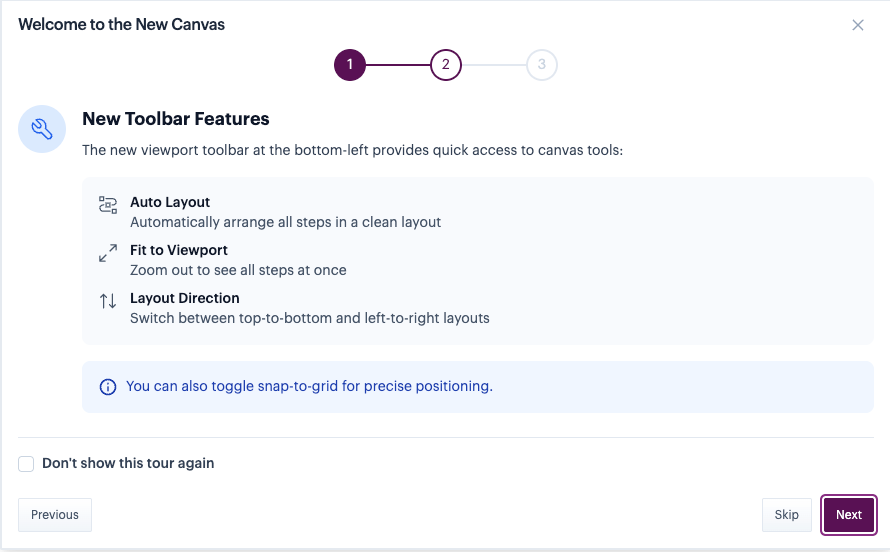Viewport: 890px width, 552px height.
Task: Click the Don't show this tour again label
Action: coord(128,463)
